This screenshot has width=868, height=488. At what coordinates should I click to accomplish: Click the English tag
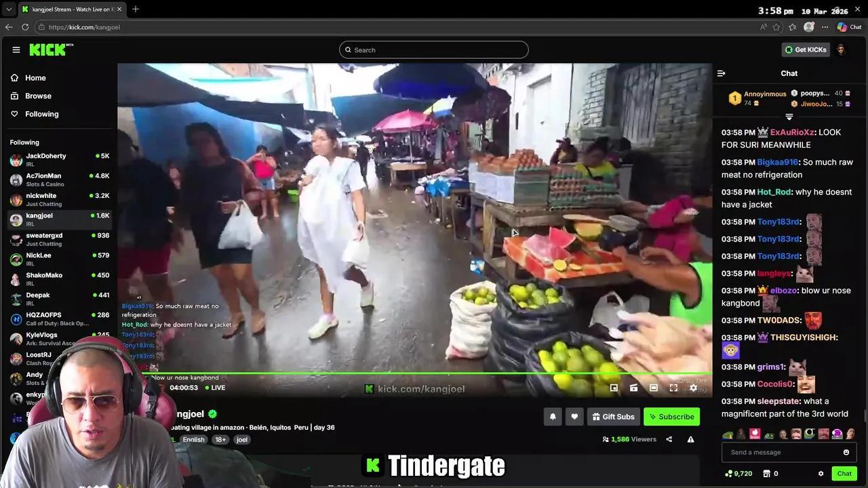point(193,440)
